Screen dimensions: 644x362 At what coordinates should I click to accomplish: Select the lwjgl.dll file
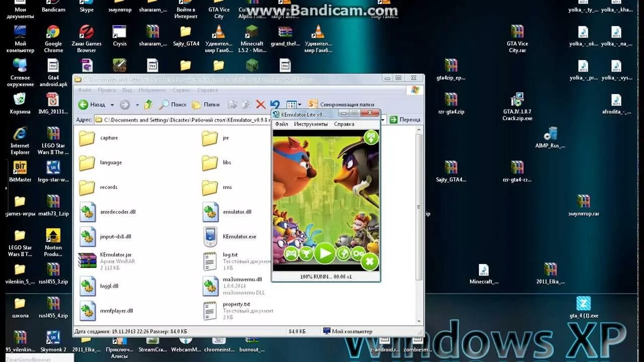[99, 286]
